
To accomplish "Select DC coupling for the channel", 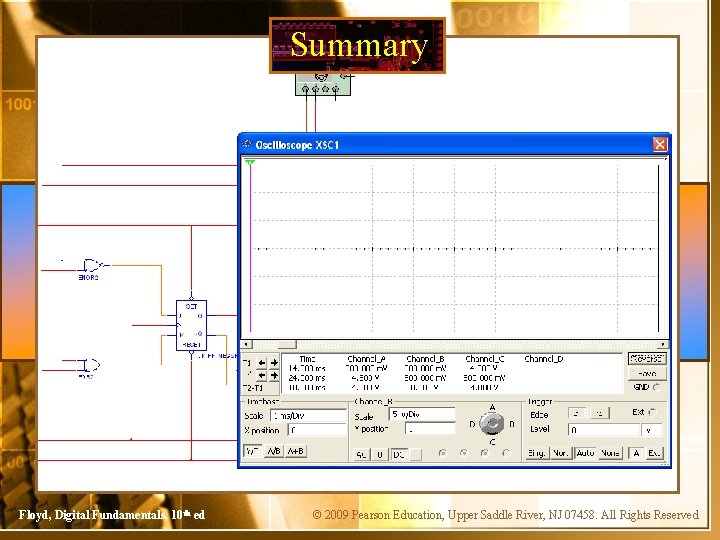I will (399, 454).
